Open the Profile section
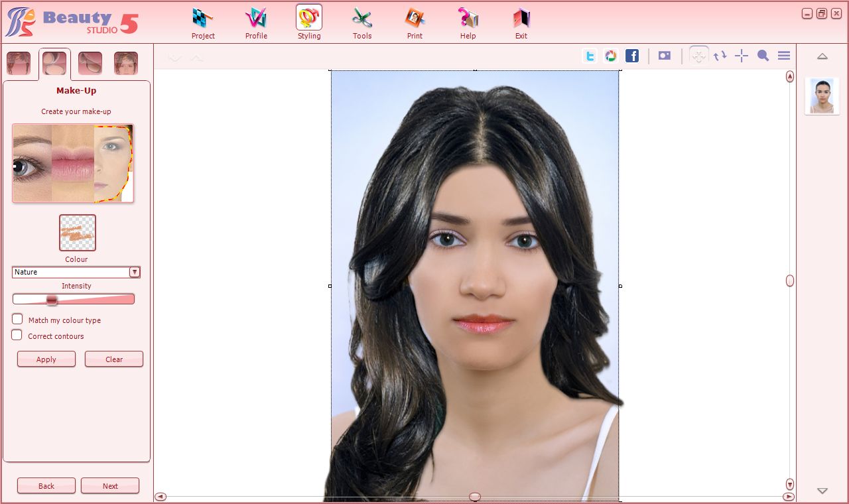Screen dimensions: 849x504 256,23
